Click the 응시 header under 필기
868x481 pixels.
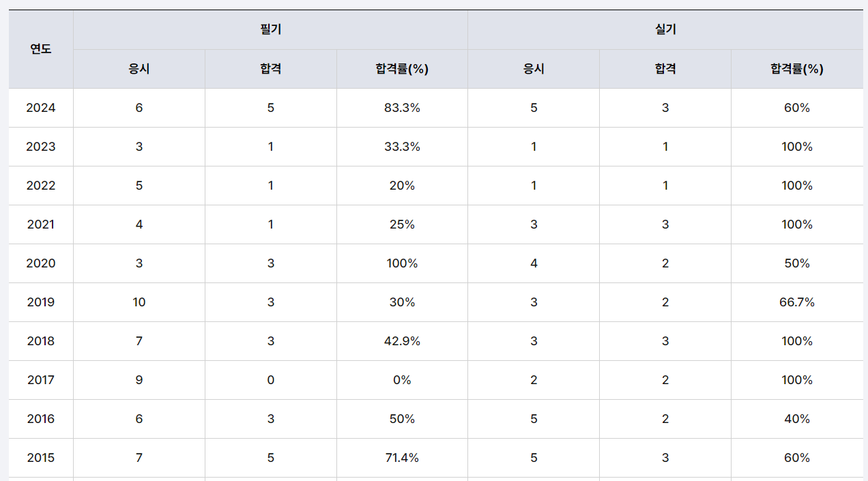(139, 69)
